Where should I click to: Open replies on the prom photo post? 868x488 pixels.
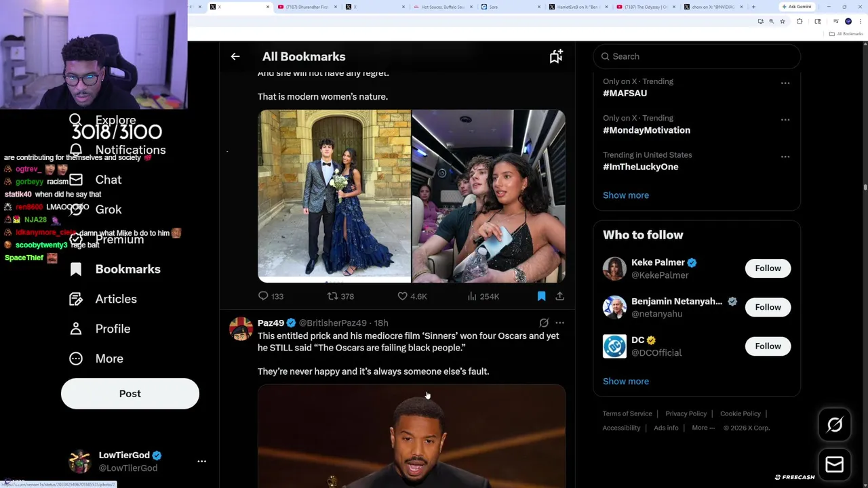(x=271, y=296)
